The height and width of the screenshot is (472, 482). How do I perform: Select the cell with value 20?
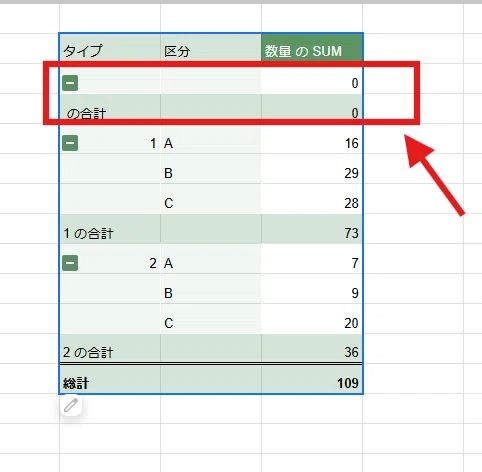point(312,319)
